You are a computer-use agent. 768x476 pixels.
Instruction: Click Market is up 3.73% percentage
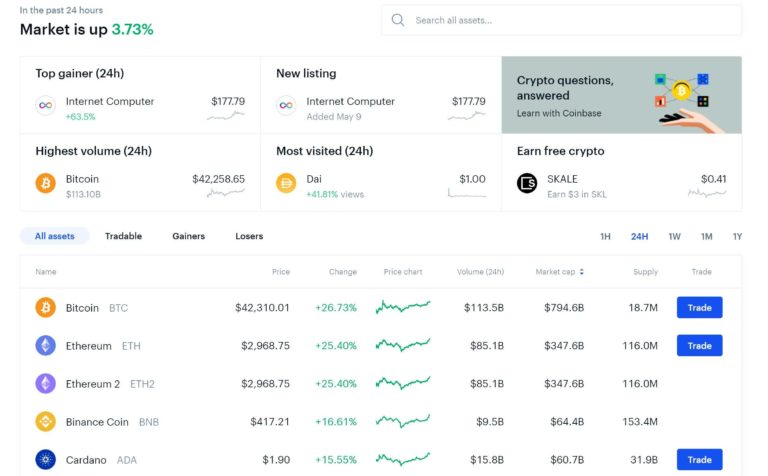(x=132, y=29)
